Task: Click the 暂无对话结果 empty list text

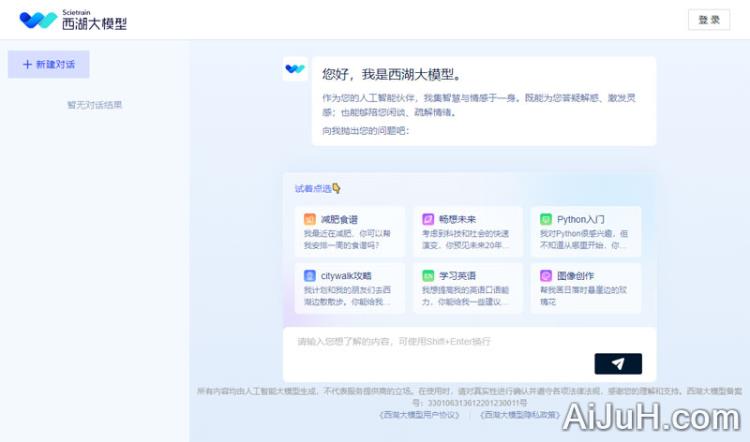Action: tap(95, 105)
